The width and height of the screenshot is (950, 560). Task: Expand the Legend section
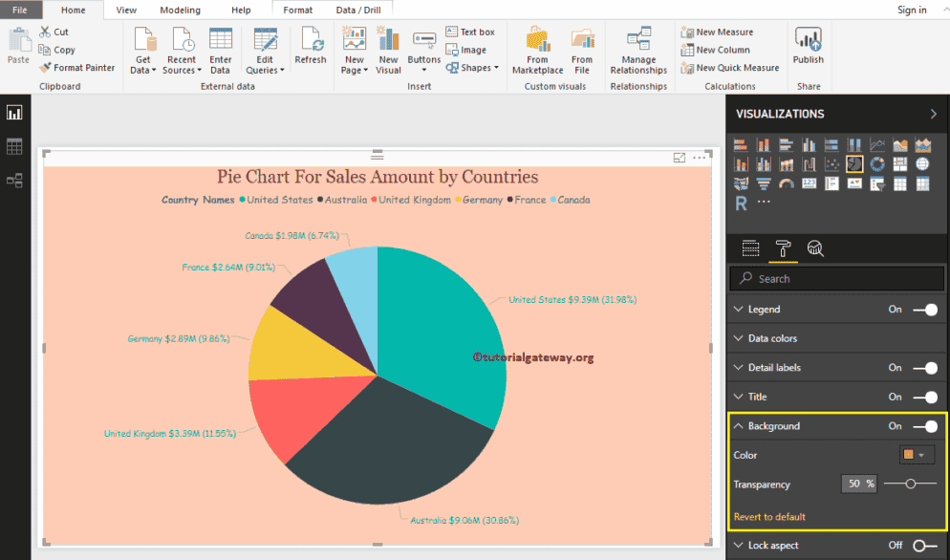pos(738,309)
